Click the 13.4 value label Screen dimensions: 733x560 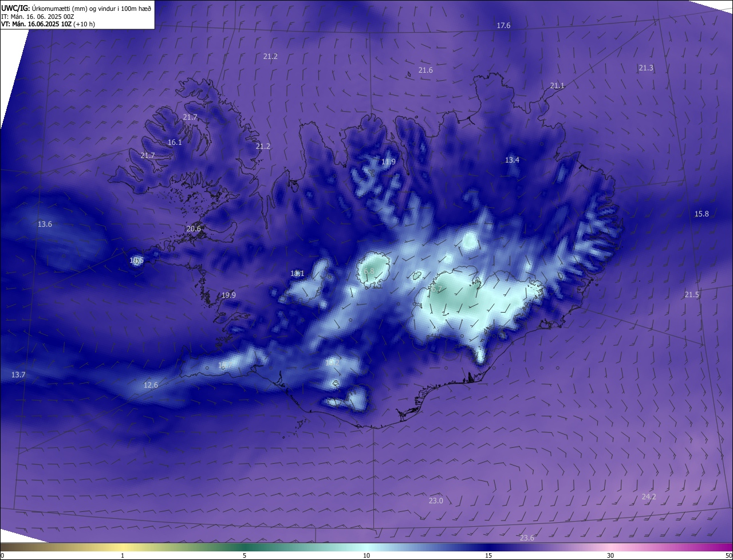[x=512, y=160]
